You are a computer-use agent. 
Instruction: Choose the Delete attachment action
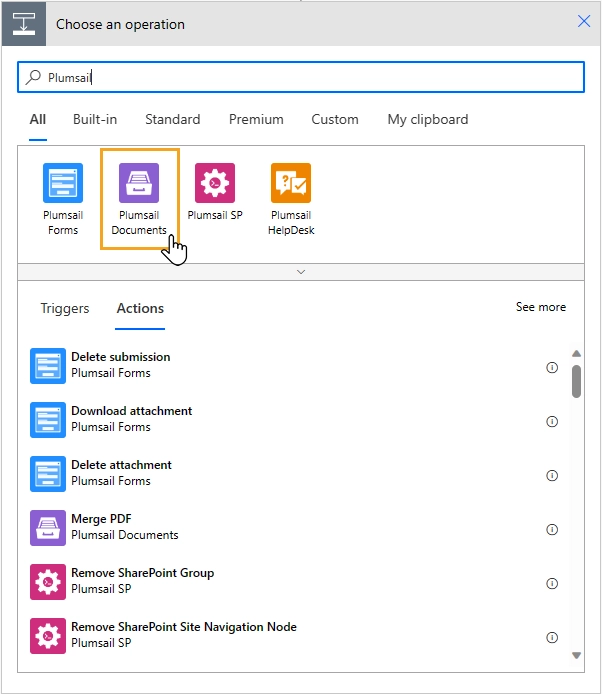pos(294,474)
